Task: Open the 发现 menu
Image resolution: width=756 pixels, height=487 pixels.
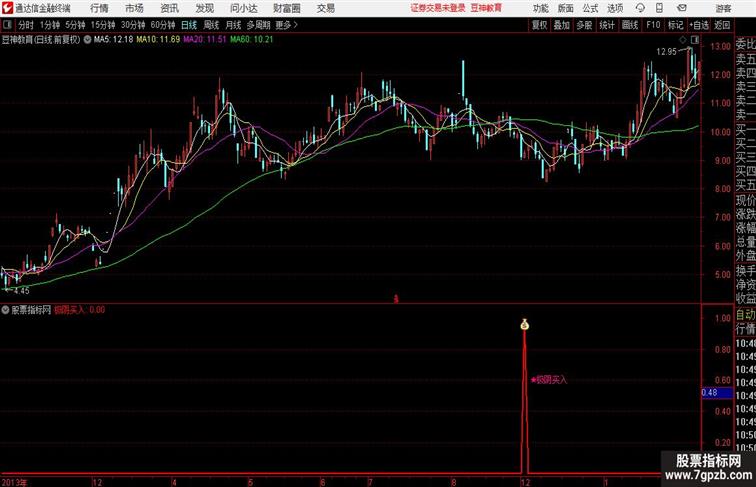Action: (204, 8)
